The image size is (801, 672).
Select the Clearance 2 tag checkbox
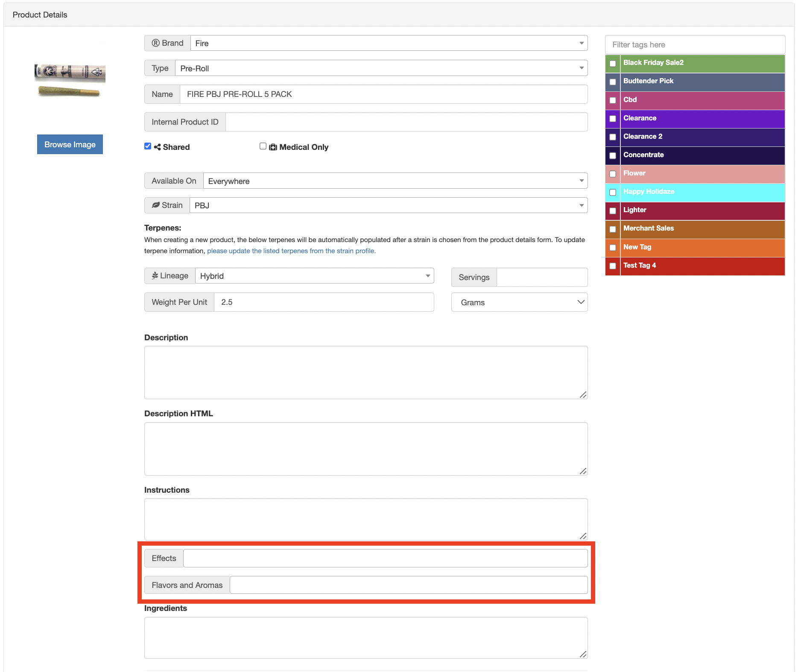click(x=613, y=137)
